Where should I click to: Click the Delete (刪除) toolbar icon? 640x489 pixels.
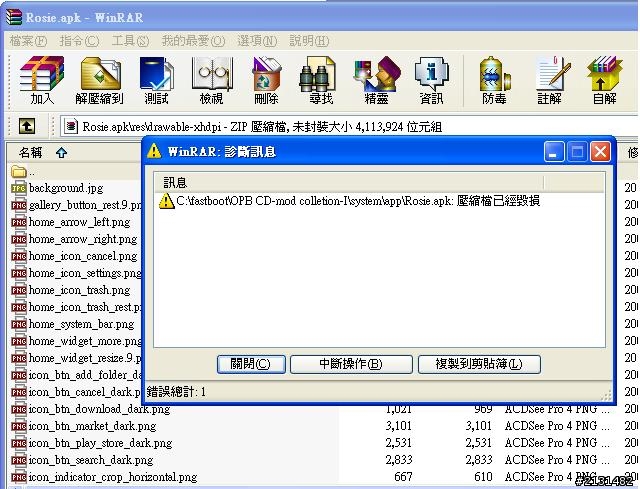[266, 81]
